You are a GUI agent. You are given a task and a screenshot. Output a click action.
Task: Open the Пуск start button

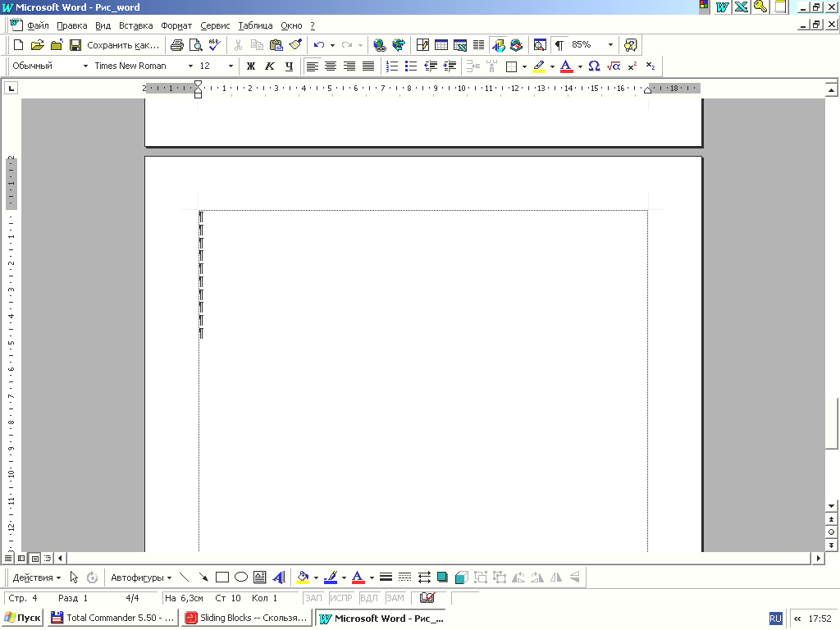[22, 618]
